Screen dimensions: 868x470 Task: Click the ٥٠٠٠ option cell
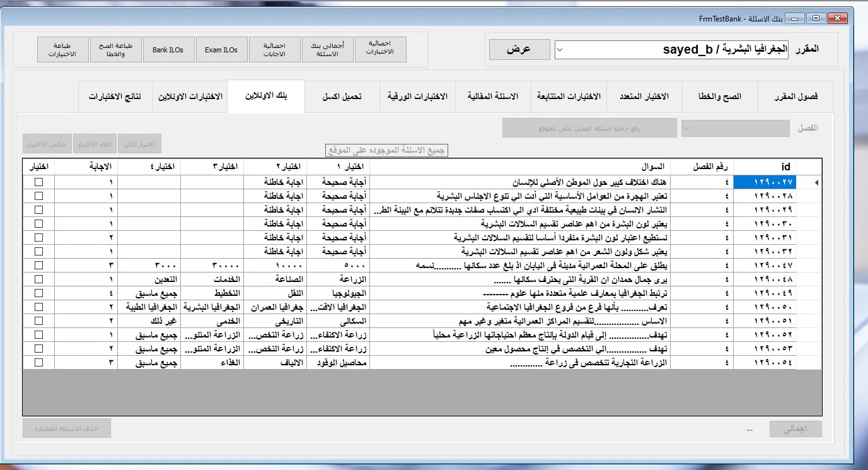tap(338, 265)
